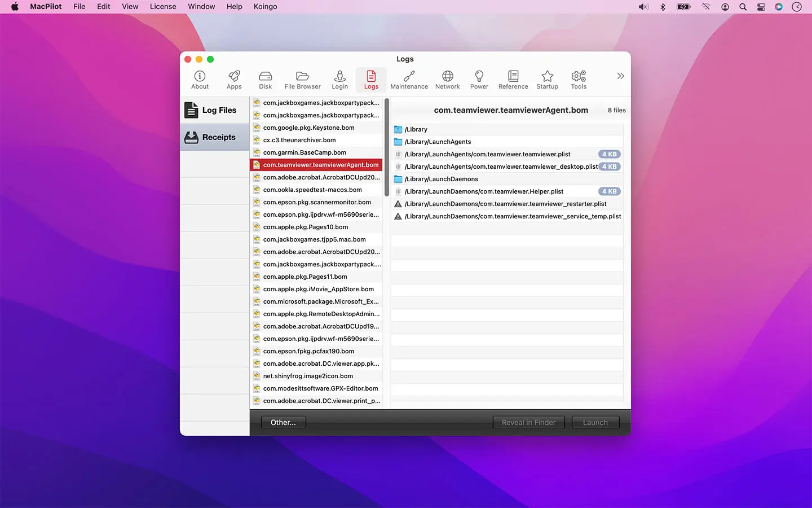Screen dimensions: 812x508
Task: Select the /Library/LaunchAgents folder row
Action: tap(507, 142)
